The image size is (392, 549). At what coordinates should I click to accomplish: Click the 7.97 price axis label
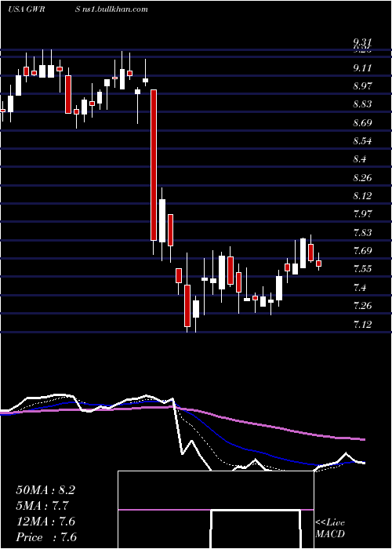[x=362, y=214]
